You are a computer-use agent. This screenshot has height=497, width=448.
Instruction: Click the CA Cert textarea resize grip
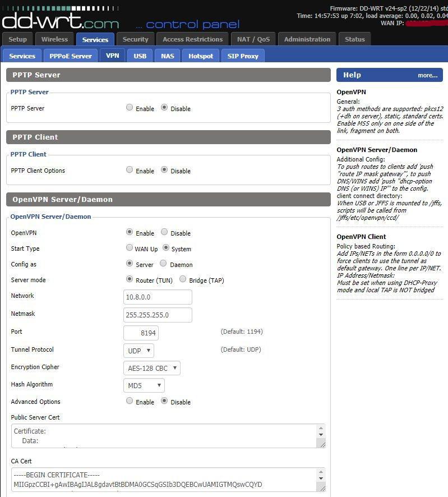(322, 489)
